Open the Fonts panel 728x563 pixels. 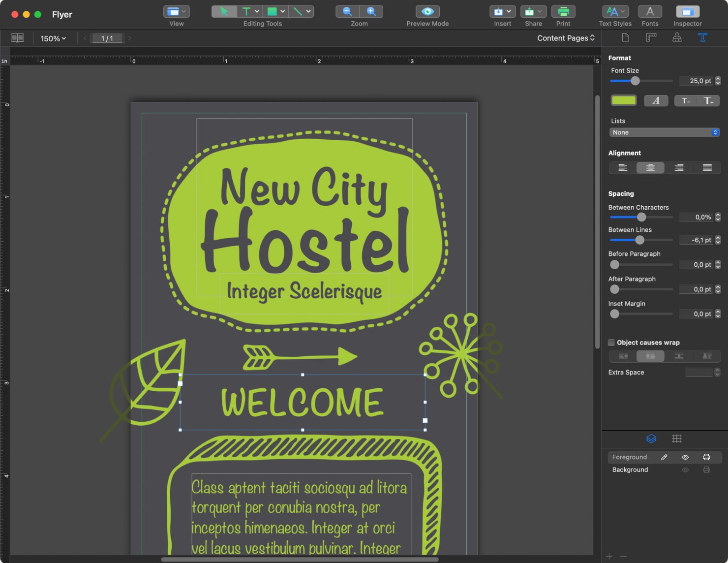650,11
